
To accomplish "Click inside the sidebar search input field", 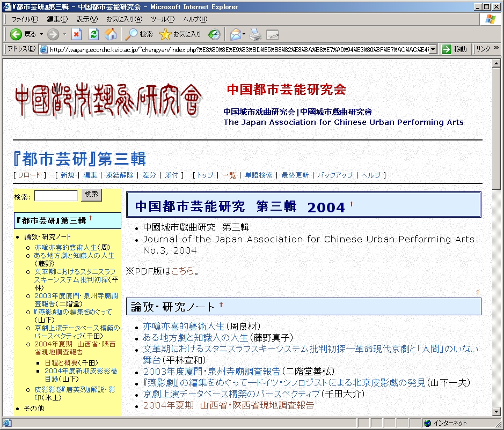I will click(x=56, y=196).
